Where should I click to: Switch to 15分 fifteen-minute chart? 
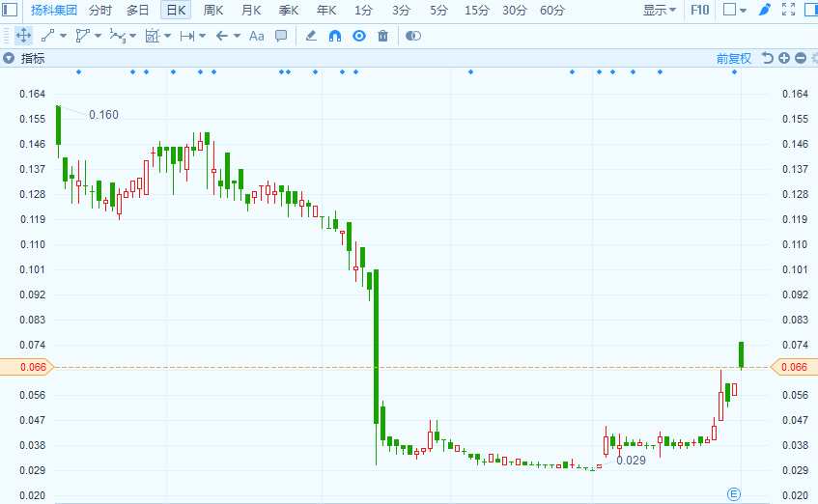coord(477,10)
